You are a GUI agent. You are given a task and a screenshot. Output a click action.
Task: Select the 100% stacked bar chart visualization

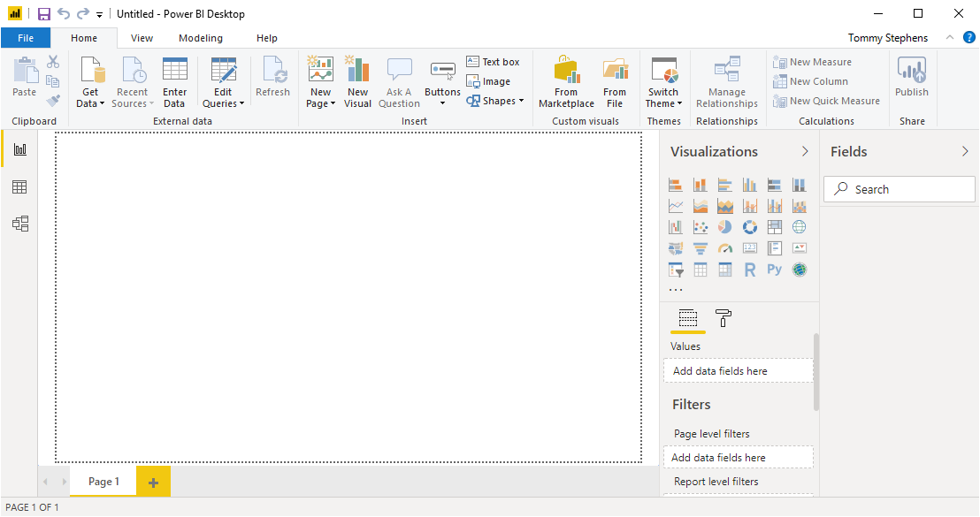775,185
